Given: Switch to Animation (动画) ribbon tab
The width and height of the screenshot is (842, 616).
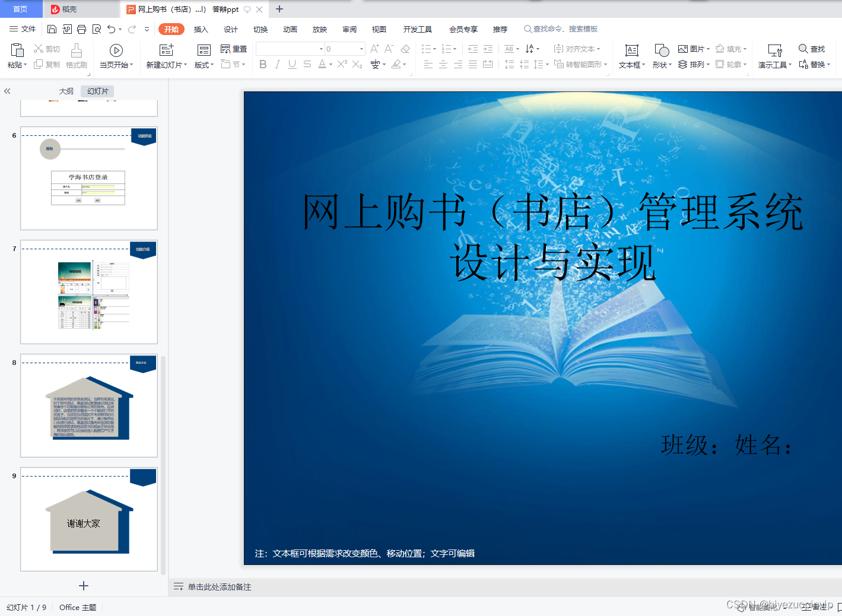Looking at the screenshot, I should tap(290, 29).
